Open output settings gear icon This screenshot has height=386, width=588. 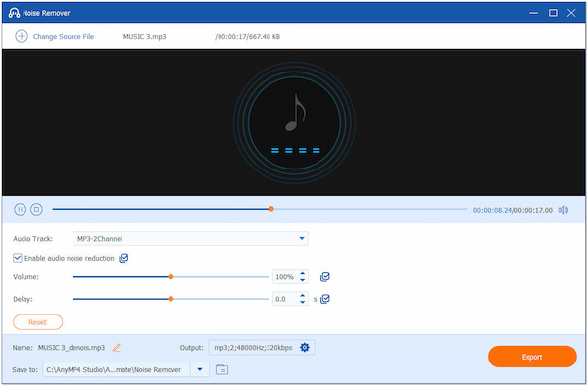pos(305,348)
